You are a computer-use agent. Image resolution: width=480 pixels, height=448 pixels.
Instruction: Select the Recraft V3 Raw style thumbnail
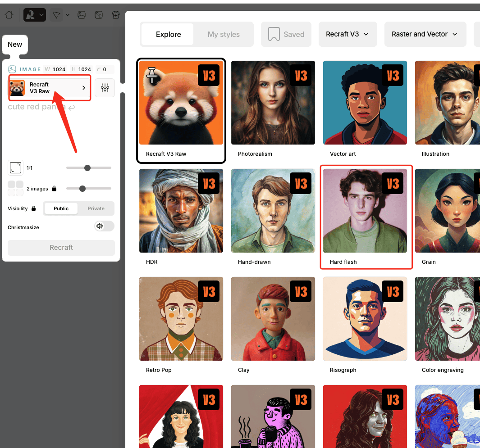[x=181, y=103]
